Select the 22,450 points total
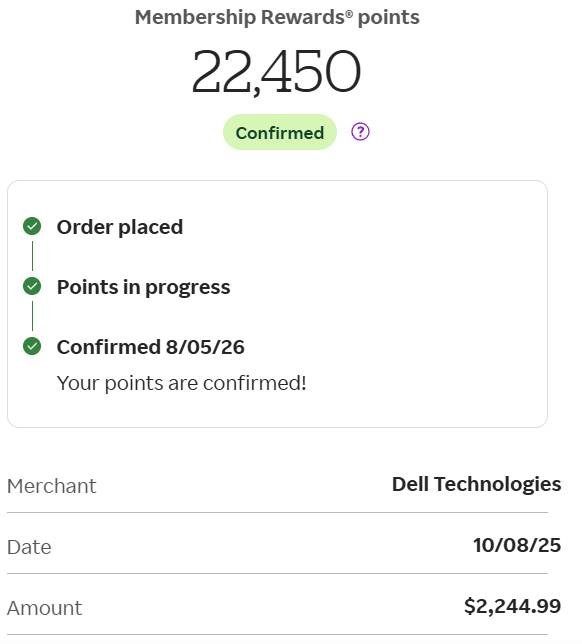The height and width of the screenshot is (644, 582). (276, 71)
